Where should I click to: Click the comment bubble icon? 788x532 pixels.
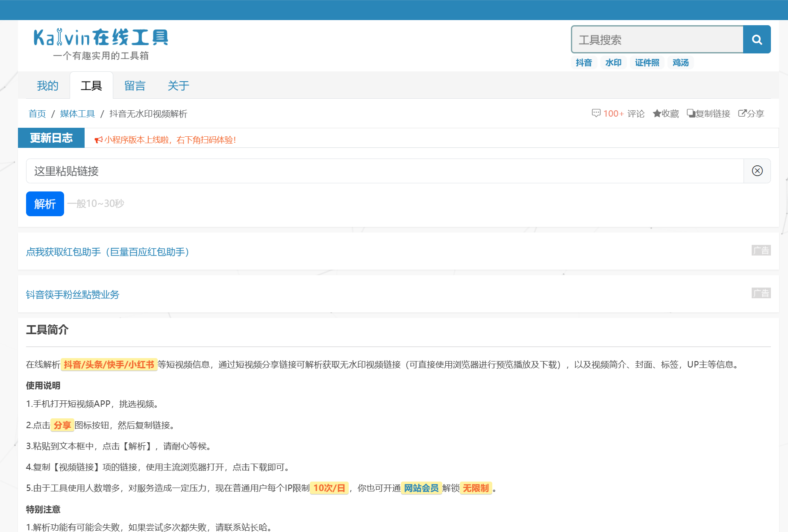(x=596, y=113)
